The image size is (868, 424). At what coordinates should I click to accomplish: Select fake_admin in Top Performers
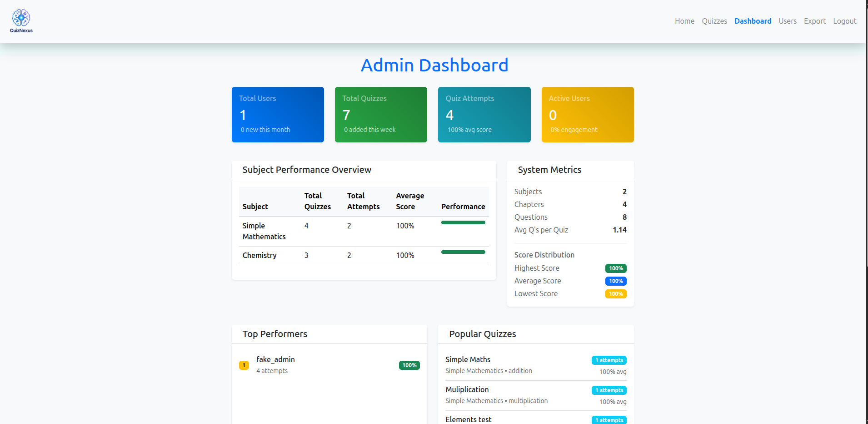point(275,359)
